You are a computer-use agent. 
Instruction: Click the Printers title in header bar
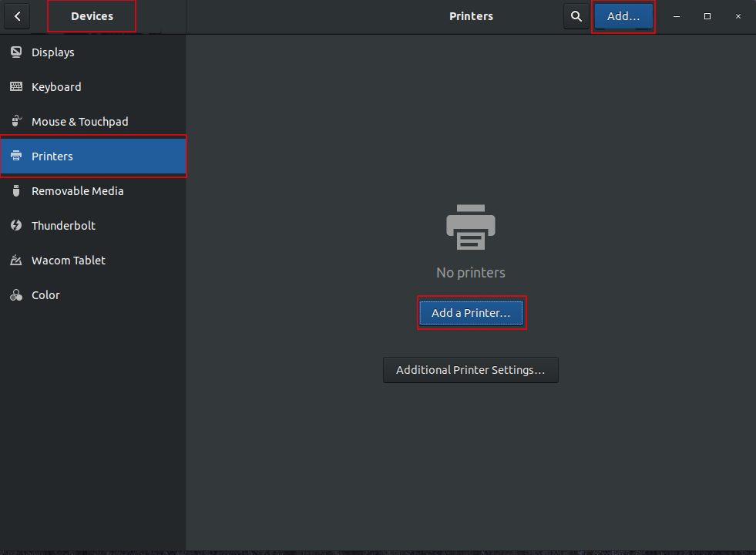point(471,16)
